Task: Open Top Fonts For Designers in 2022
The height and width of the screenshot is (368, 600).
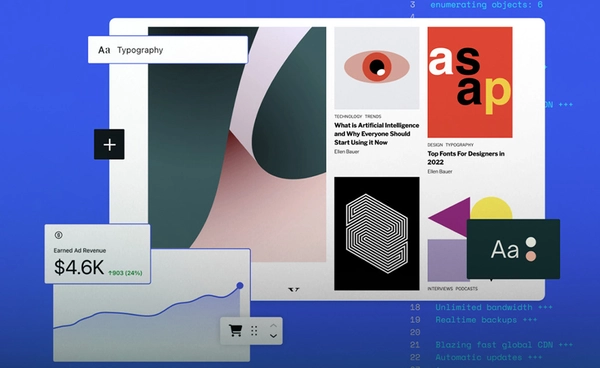Action: (466, 158)
